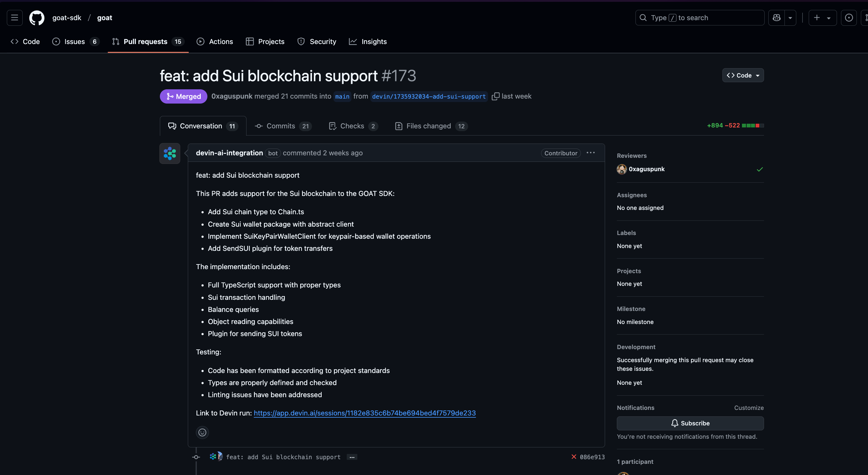
Task: Copy the branch name with copy icon
Action: click(495, 96)
